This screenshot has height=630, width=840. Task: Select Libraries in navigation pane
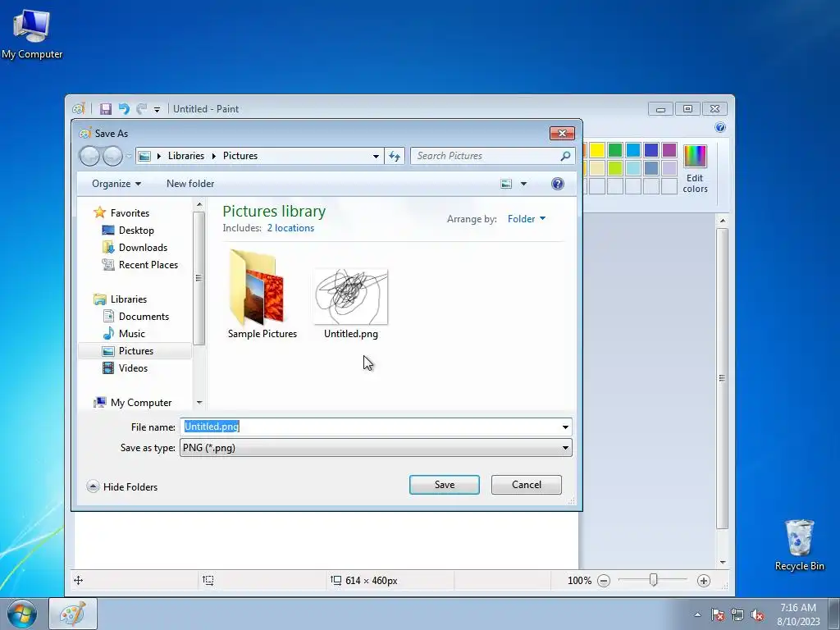(129, 299)
